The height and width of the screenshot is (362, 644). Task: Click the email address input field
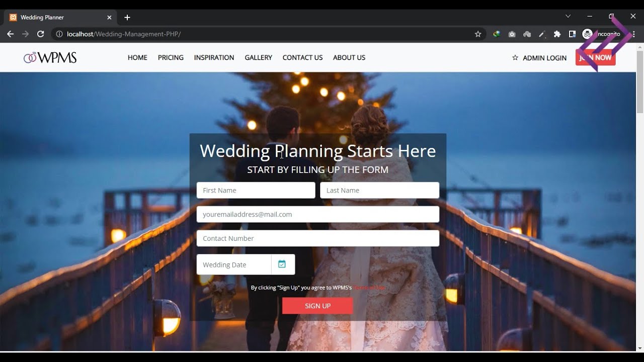pyautogui.click(x=318, y=214)
